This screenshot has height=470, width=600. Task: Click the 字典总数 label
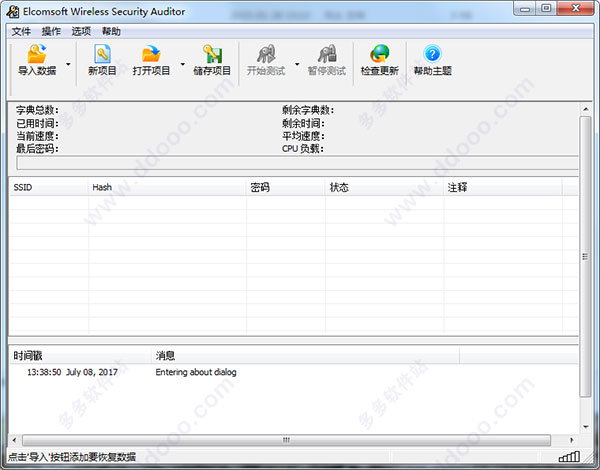(37, 110)
